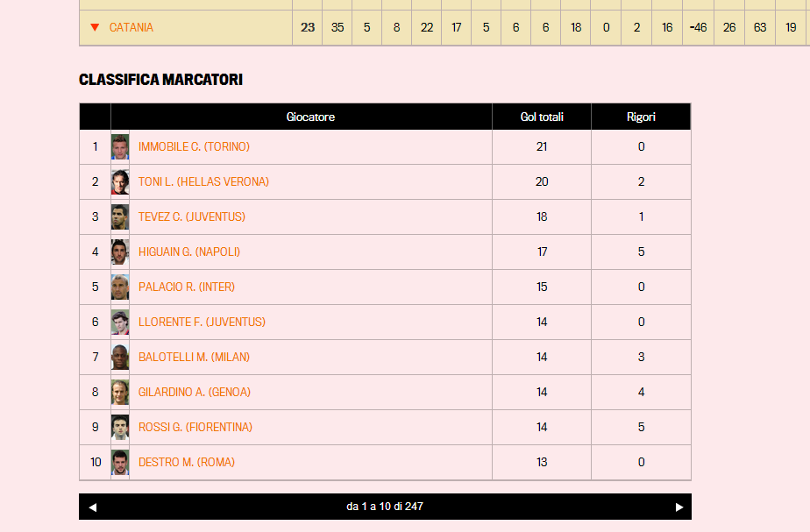Click pagination text 'da 1 a 10 di 247'
Image resolution: width=810 pixels, height=532 pixels.
point(385,507)
